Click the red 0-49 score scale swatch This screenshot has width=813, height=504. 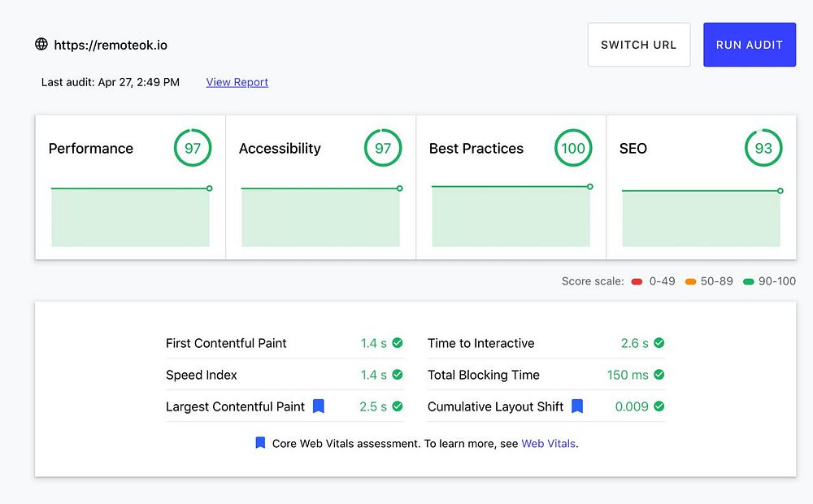pos(637,282)
